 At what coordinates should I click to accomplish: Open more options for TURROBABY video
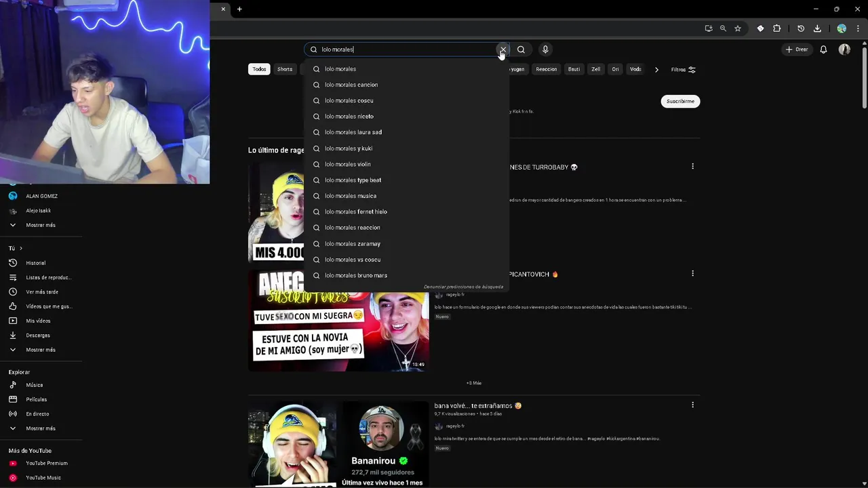click(x=692, y=166)
